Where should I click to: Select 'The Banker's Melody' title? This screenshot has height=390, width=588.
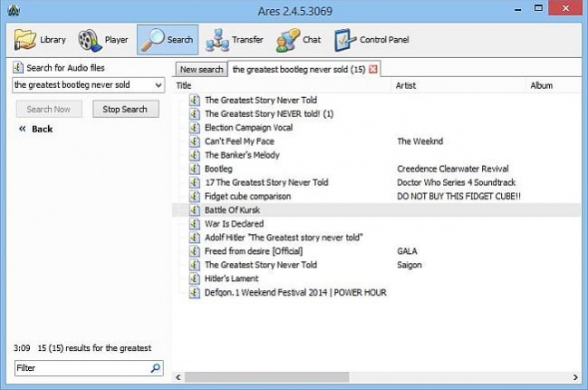coord(242,155)
